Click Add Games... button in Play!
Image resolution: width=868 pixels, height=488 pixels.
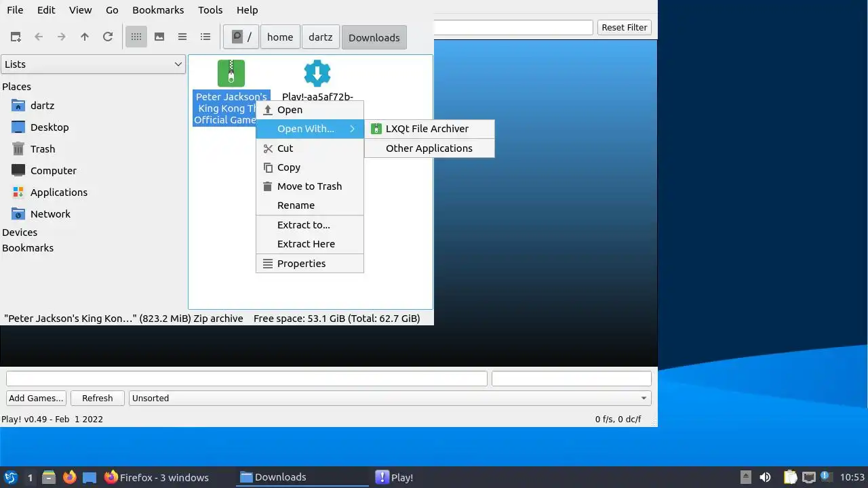click(x=37, y=399)
